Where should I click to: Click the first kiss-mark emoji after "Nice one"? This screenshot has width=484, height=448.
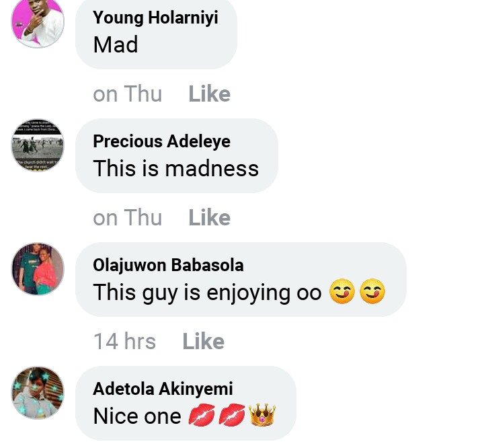pos(201,416)
